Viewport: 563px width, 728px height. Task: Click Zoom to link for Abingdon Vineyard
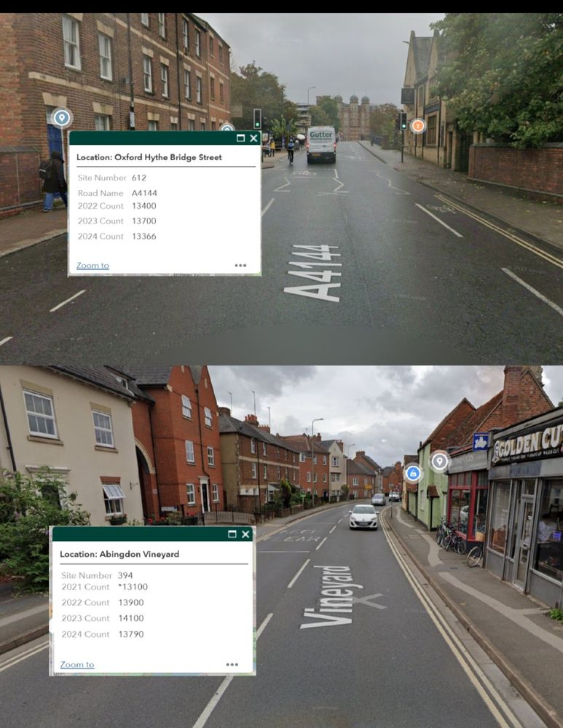click(77, 665)
